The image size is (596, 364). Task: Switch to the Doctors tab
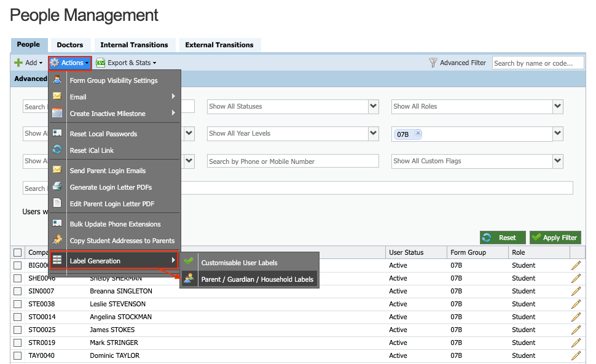pyautogui.click(x=70, y=45)
